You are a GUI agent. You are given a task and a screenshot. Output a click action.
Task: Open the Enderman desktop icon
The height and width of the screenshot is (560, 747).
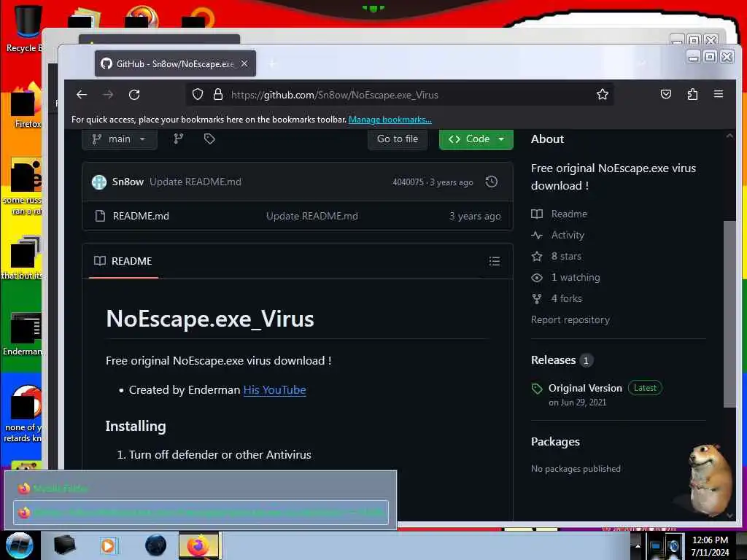pyautogui.click(x=23, y=333)
